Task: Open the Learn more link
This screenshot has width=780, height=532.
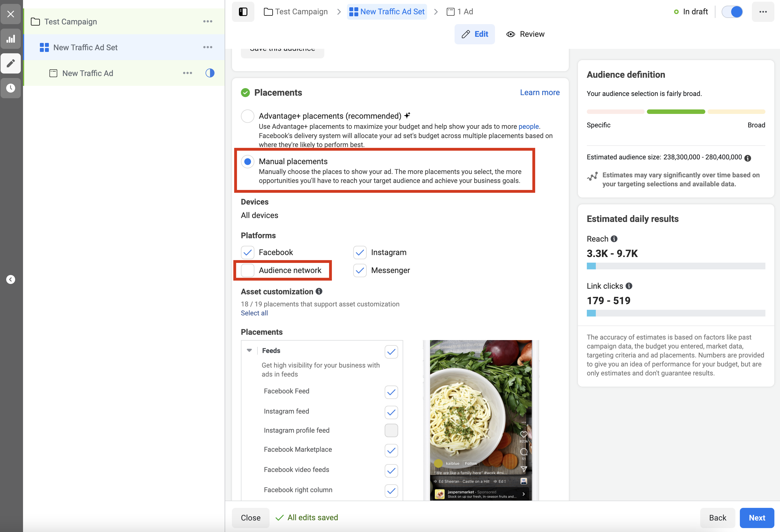Action: (540, 93)
